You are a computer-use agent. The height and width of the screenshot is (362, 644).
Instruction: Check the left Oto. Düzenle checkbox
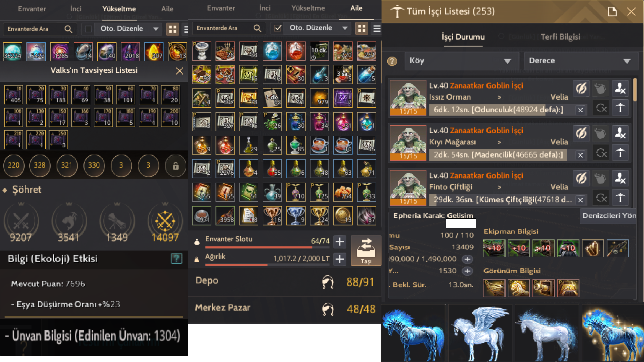click(88, 29)
